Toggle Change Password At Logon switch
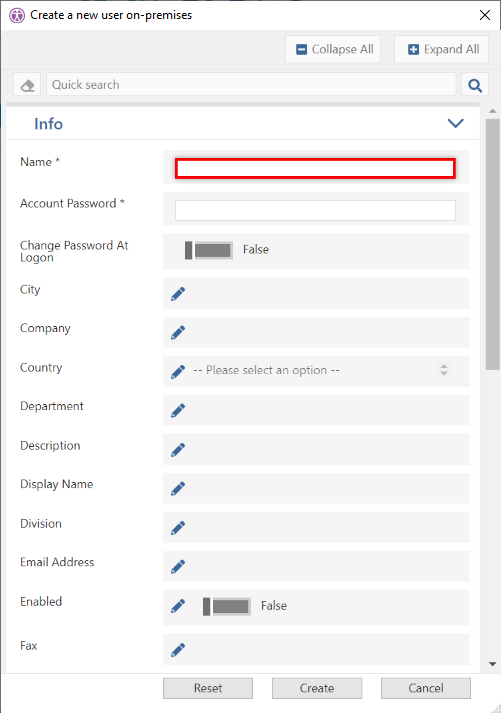This screenshot has width=501, height=713. [209, 250]
